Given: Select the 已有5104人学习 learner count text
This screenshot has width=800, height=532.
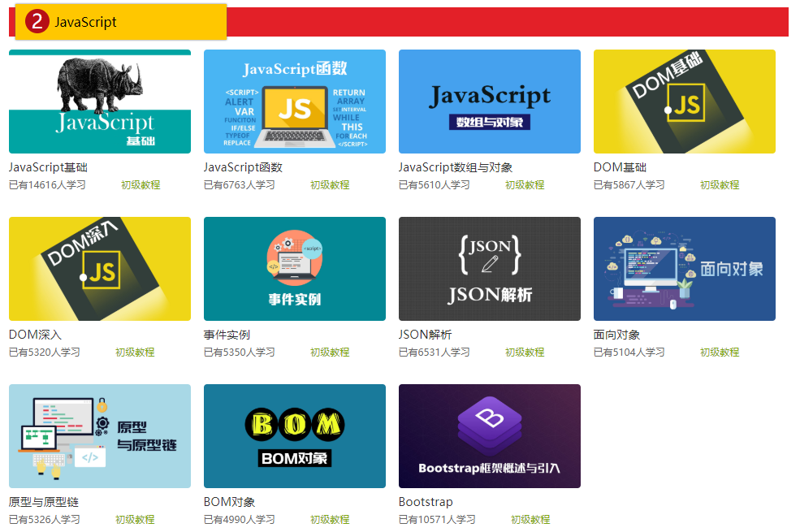Looking at the screenshot, I should click(629, 352).
